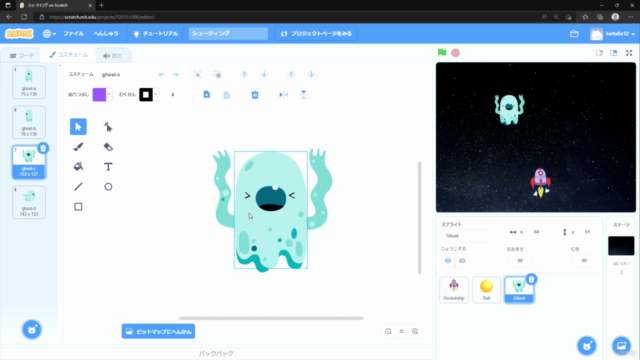Viewport: 640px width, 360px height.
Task: Click the ビットマップにへんかん button
Action: (x=158, y=331)
